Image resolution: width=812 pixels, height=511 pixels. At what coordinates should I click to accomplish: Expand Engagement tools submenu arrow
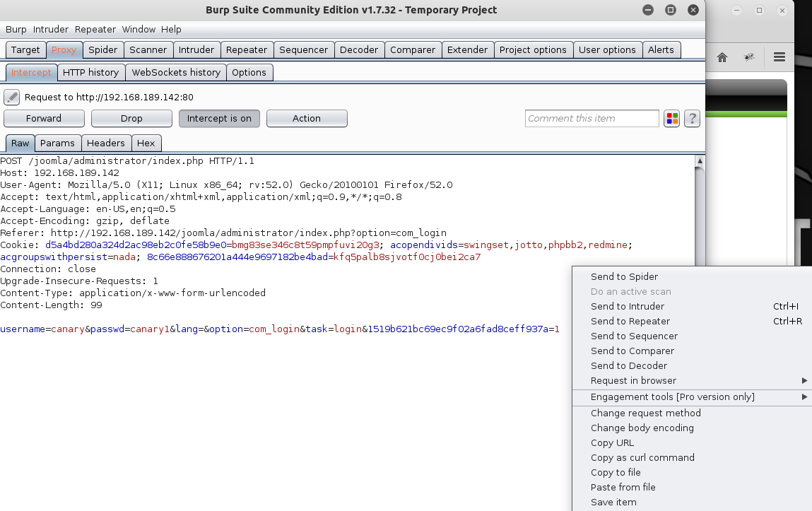coord(804,397)
